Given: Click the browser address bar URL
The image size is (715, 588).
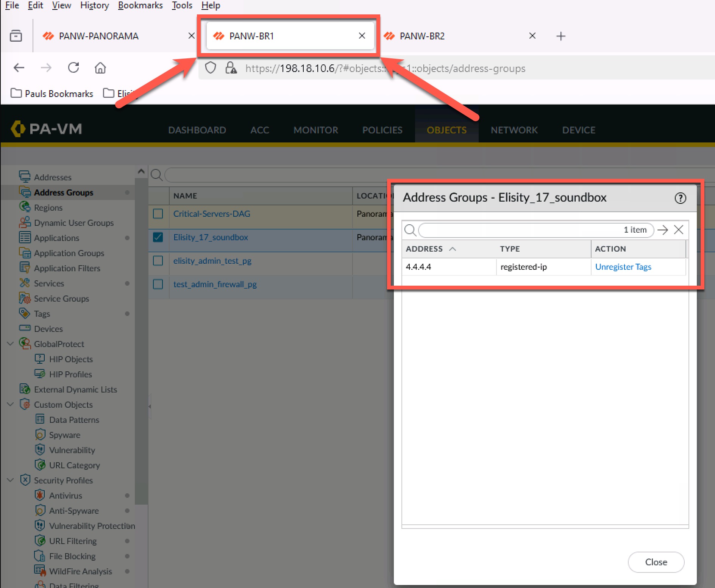Looking at the screenshot, I should [x=385, y=68].
